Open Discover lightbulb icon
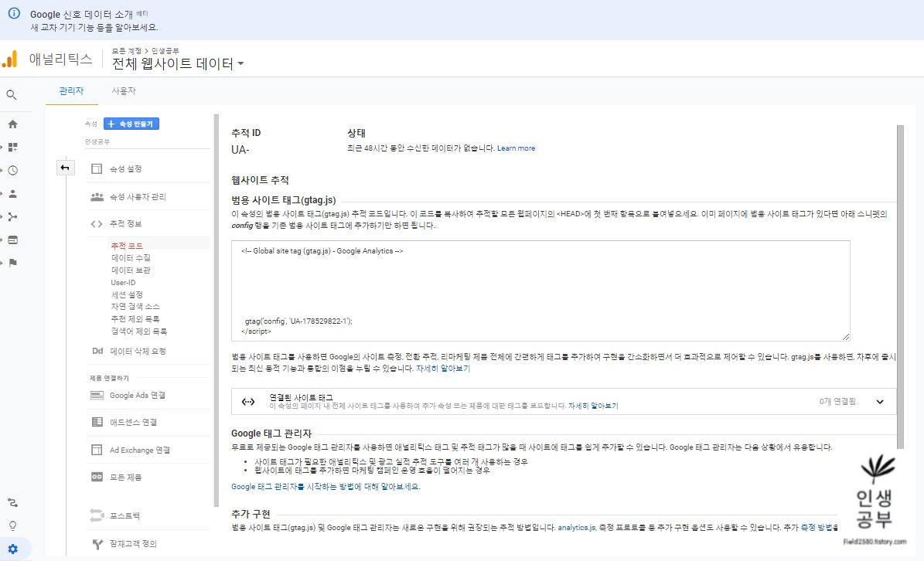 pyautogui.click(x=12, y=525)
